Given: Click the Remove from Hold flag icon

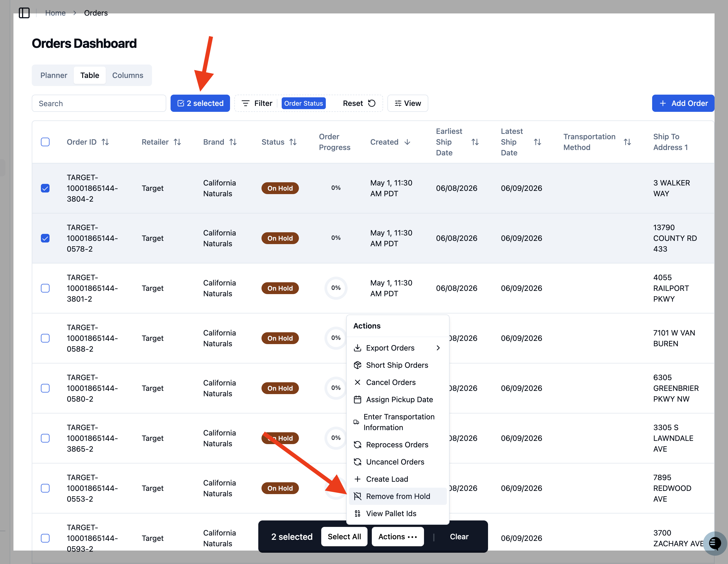Looking at the screenshot, I should coord(357,496).
